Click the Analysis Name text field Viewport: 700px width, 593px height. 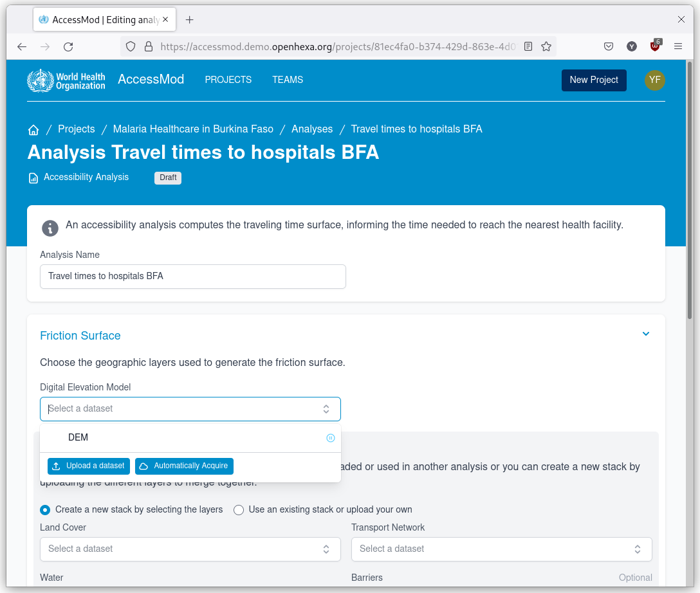[x=192, y=277]
